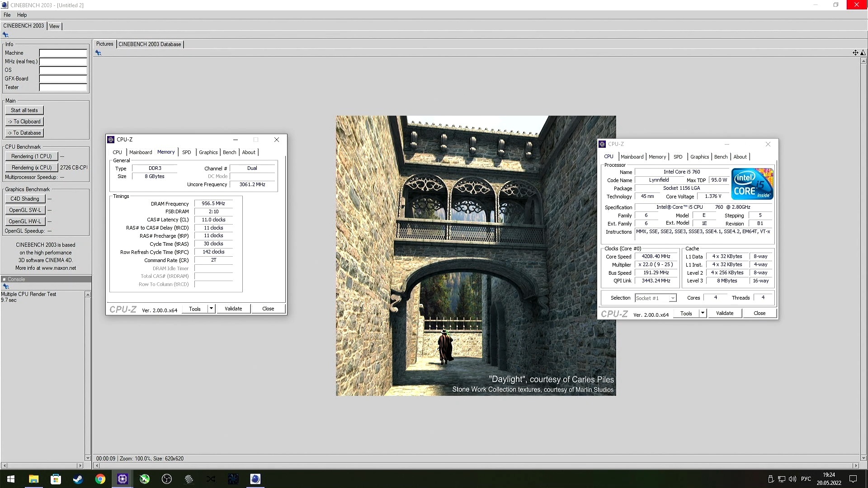The height and width of the screenshot is (488, 868).
Task: Click the pin icon under Pictures tab
Action: pos(98,53)
